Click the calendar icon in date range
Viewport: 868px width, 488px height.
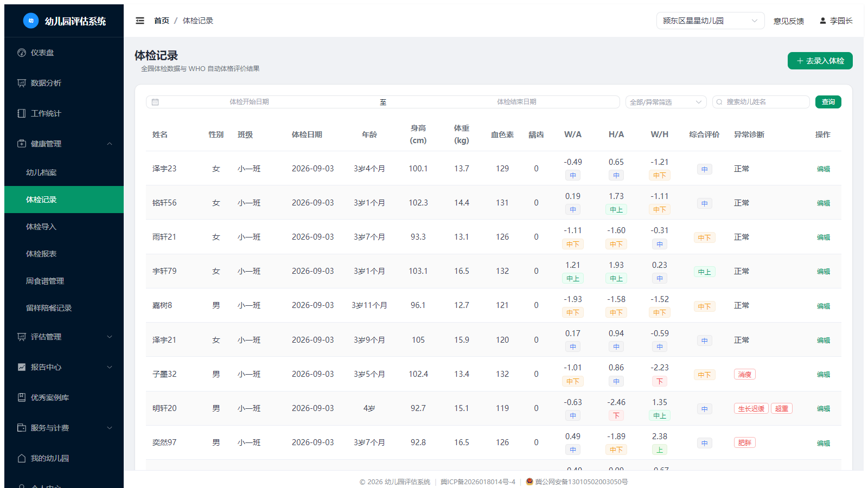coord(155,102)
